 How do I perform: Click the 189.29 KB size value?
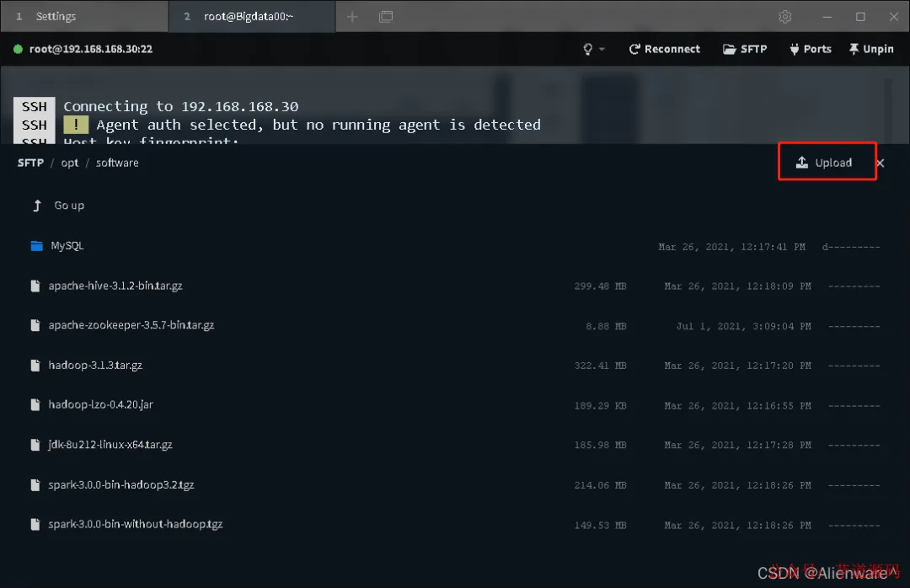point(600,406)
